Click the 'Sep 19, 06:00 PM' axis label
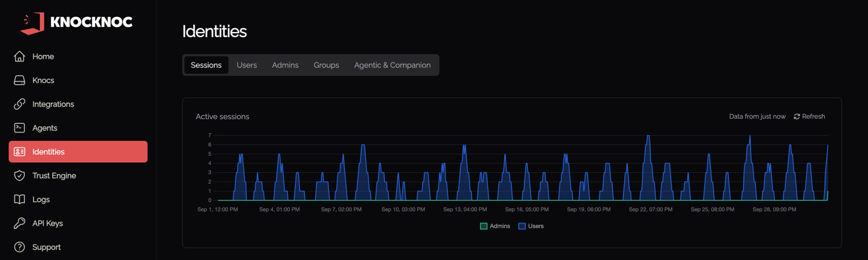The width and height of the screenshot is (868, 260). pyautogui.click(x=589, y=209)
